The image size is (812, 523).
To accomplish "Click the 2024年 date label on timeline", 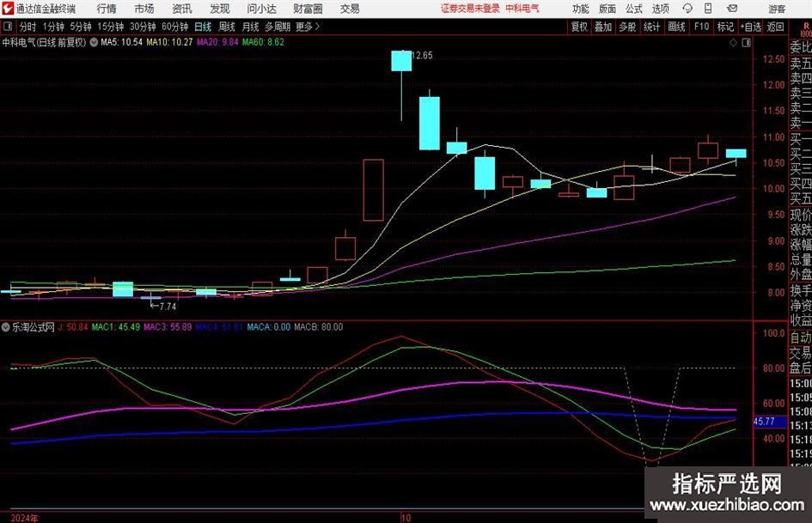I will 24,518.
